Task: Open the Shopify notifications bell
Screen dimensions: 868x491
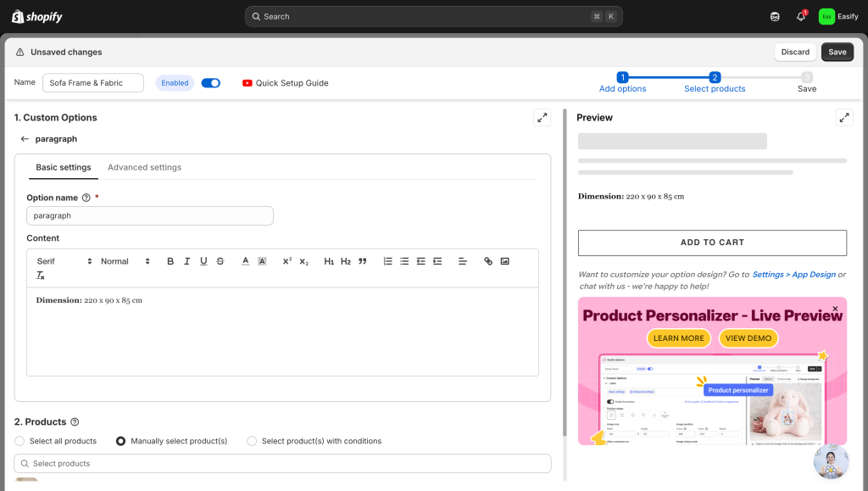Action: tap(801, 16)
